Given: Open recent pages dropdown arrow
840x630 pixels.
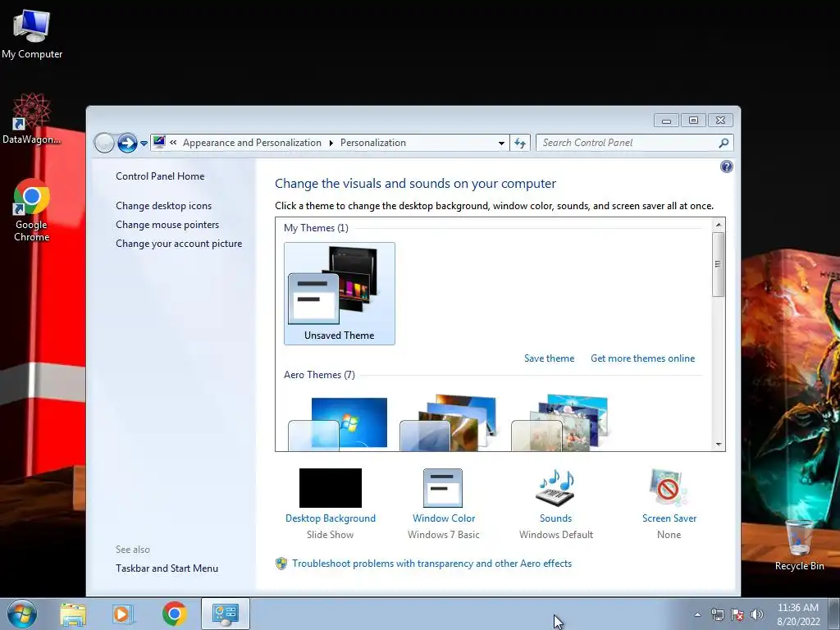Looking at the screenshot, I should pos(144,144).
